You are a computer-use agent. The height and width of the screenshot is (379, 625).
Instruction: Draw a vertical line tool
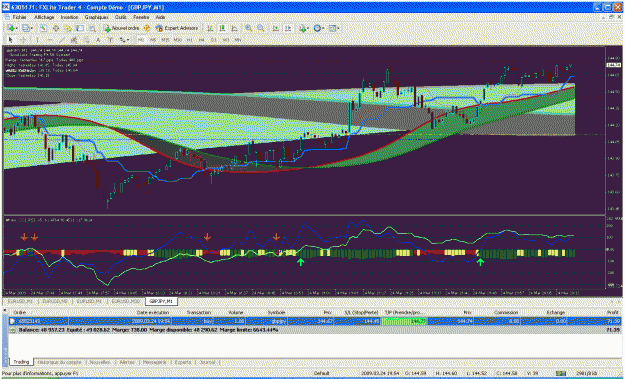(37, 39)
